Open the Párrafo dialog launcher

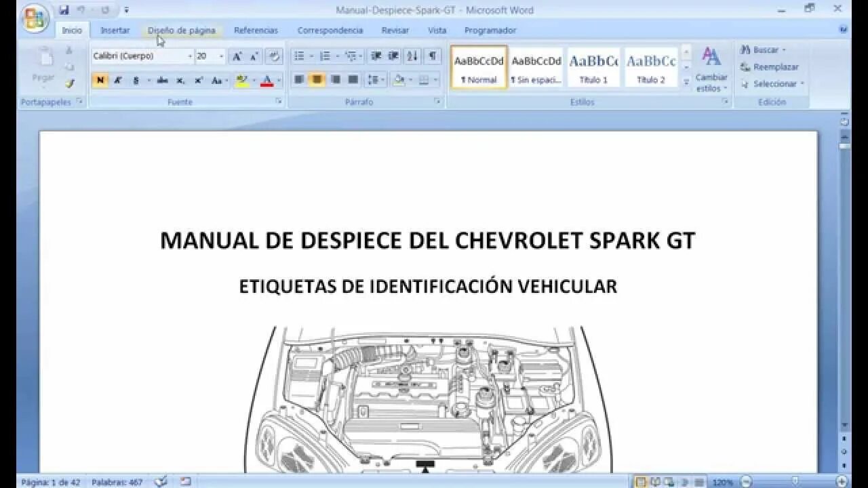click(438, 102)
